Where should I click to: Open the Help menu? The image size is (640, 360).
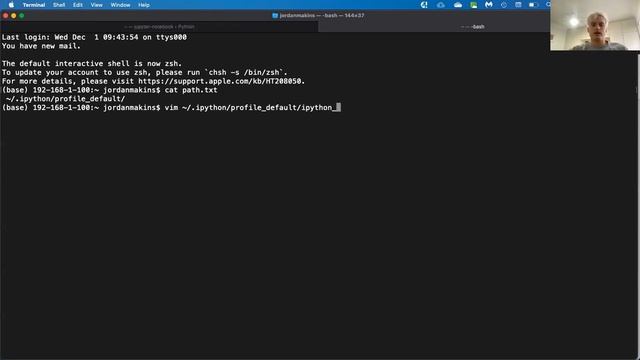click(144, 5)
